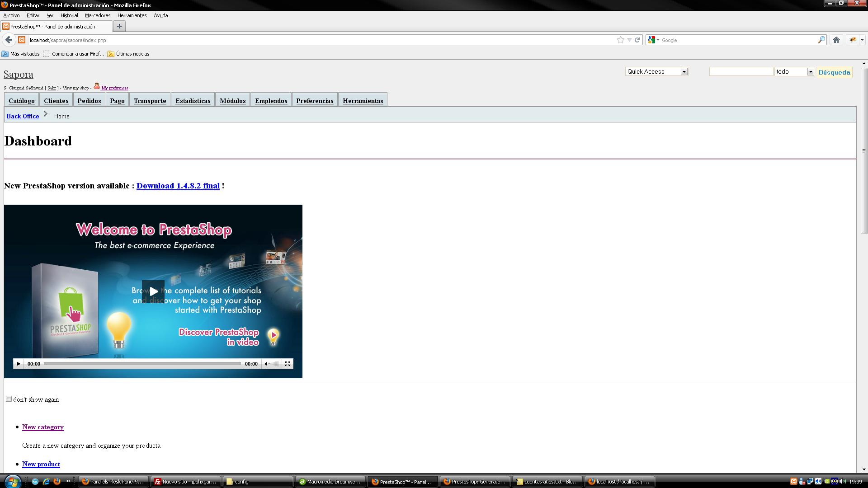868x488 pixels.
Task: Click the browser back arrow button
Action: pos(9,40)
